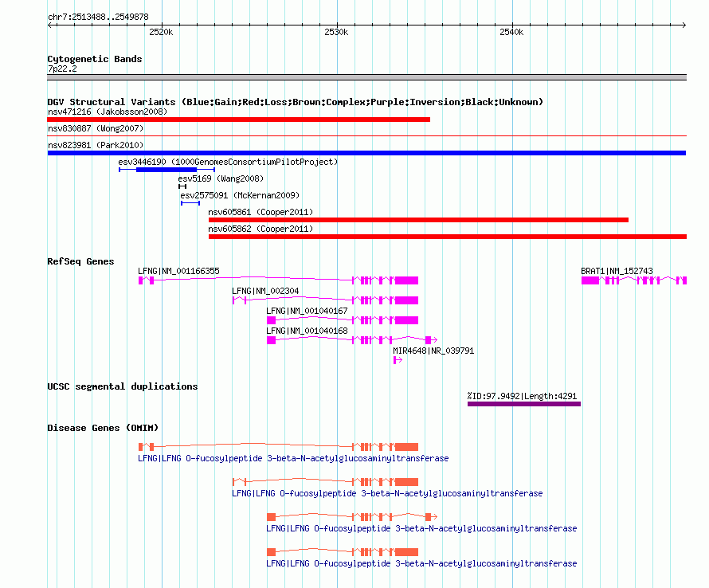Screen dimensions: 709x588
Task: Click the esv2575091 (McKernan2009) label
Action: pyautogui.click(x=240, y=195)
